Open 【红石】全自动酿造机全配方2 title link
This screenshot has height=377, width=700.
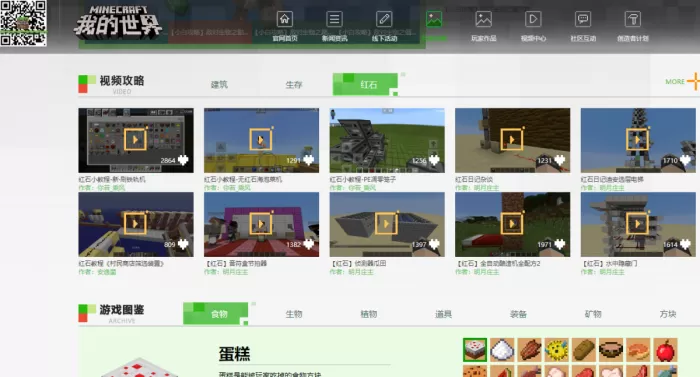tap(498, 263)
